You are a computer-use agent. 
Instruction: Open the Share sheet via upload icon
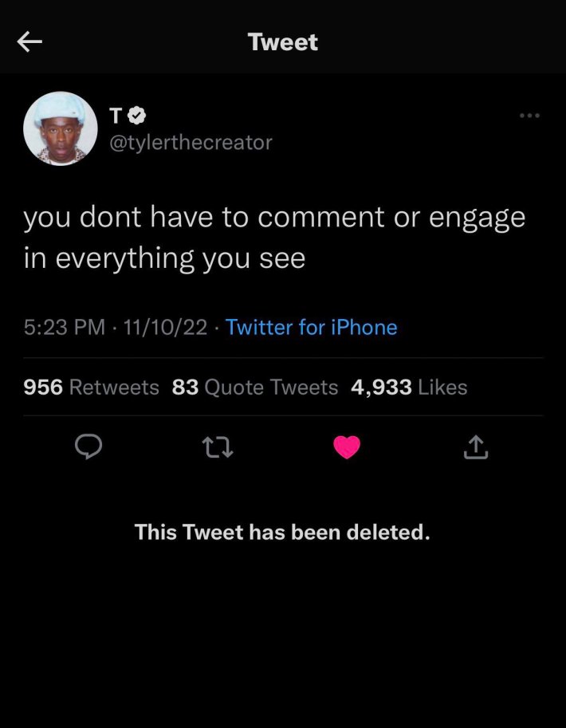click(475, 447)
